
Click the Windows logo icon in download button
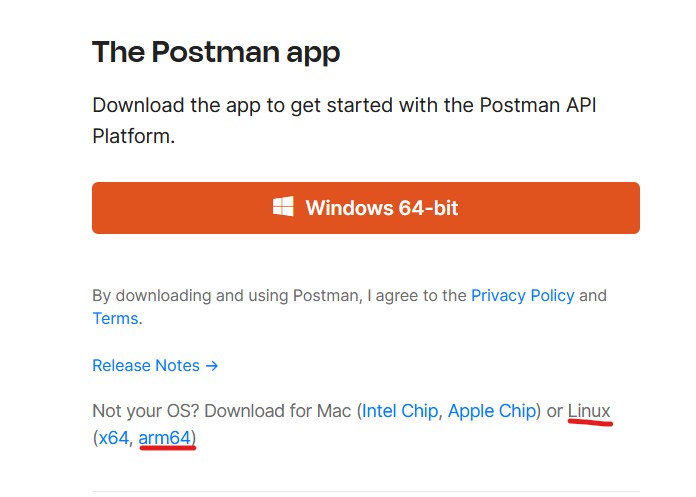pos(283,206)
